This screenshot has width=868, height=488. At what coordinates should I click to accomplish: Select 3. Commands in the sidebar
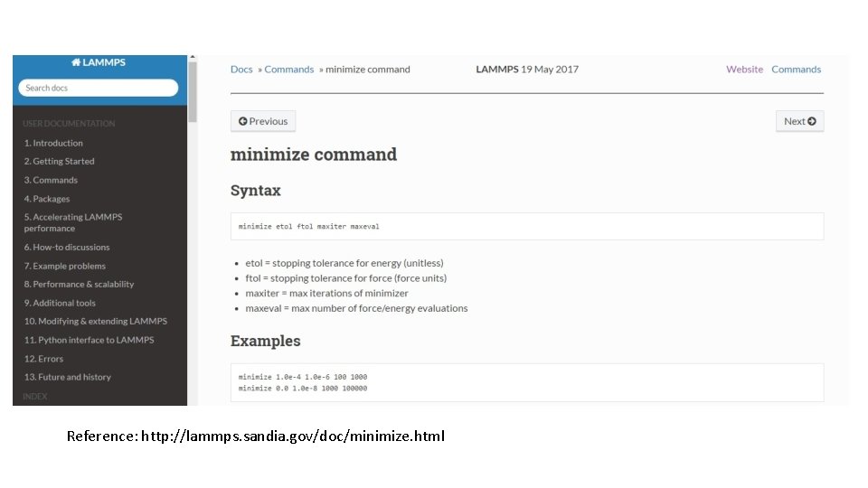[x=51, y=180]
